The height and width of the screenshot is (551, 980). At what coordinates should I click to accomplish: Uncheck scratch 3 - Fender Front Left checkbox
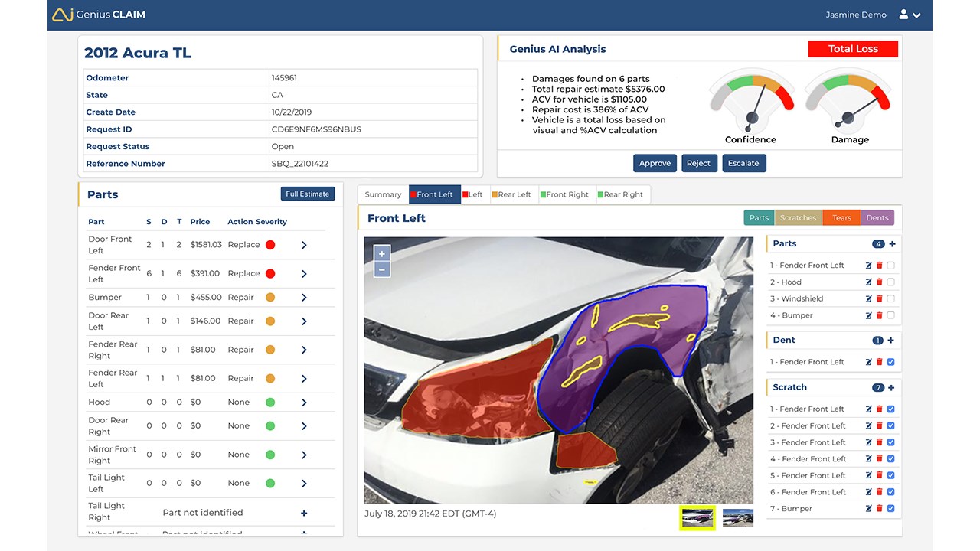890,442
